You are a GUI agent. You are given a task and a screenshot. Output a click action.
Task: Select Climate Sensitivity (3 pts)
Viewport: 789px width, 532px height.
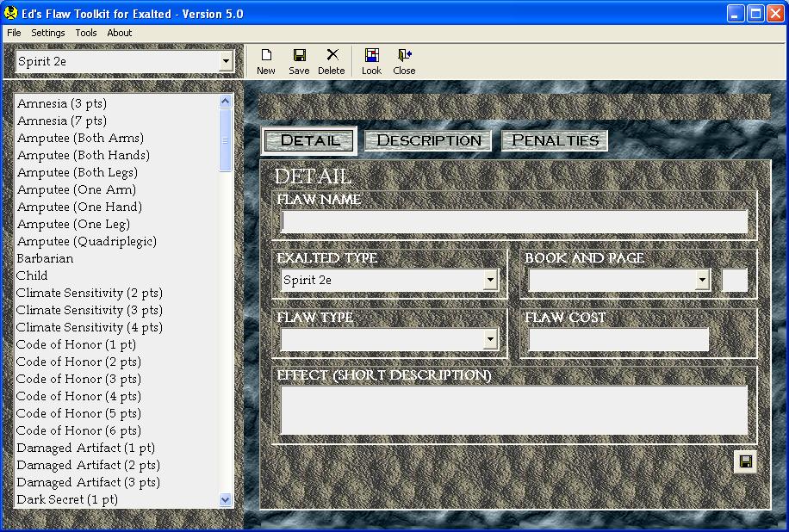click(90, 310)
